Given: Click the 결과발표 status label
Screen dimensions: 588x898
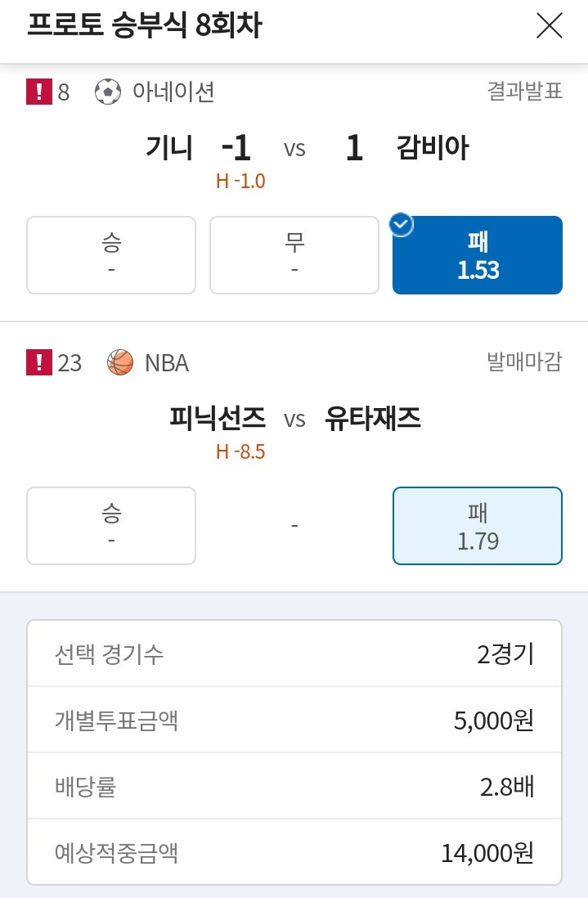Looking at the screenshot, I should [x=524, y=91].
